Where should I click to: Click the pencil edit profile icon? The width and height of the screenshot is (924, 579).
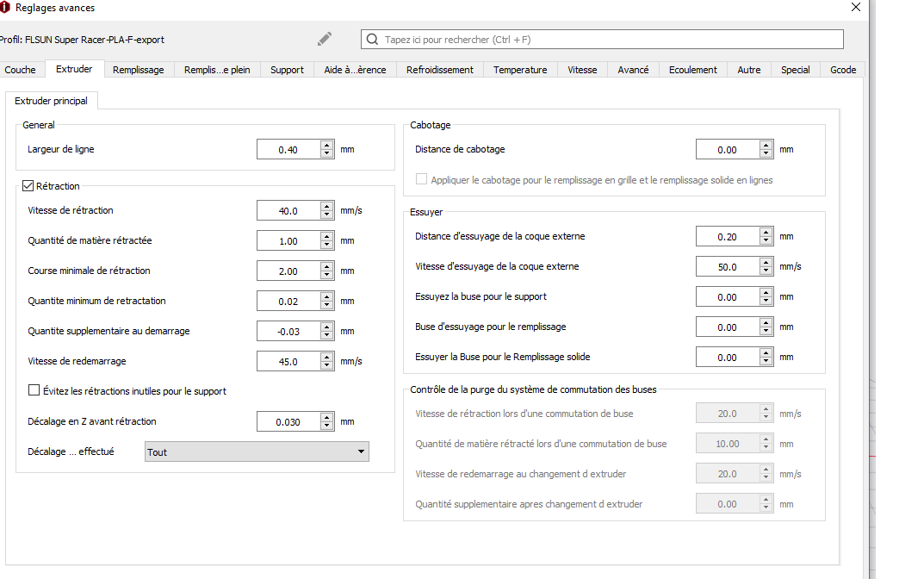click(325, 39)
